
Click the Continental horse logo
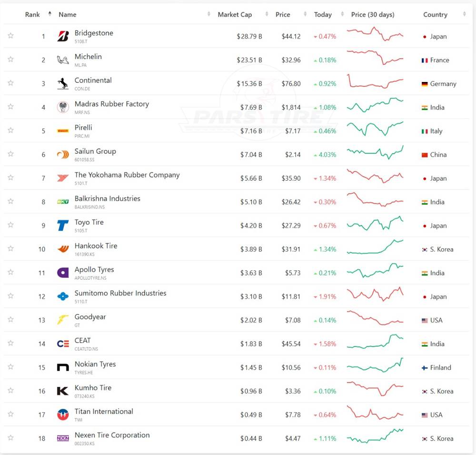pos(63,83)
